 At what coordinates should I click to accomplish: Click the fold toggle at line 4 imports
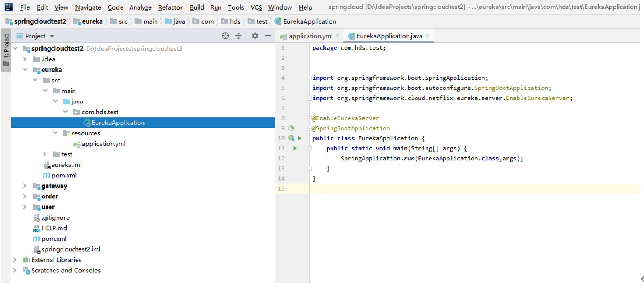click(309, 78)
